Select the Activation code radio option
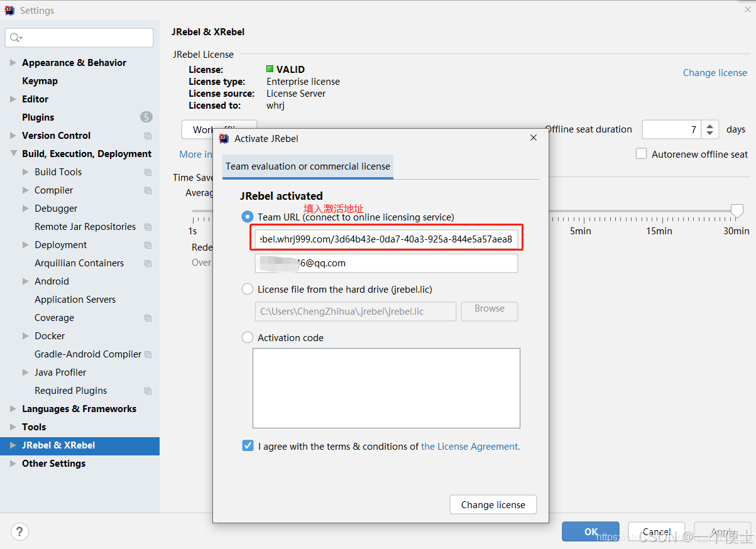The height and width of the screenshot is (549, 756). tap(248, 337)
